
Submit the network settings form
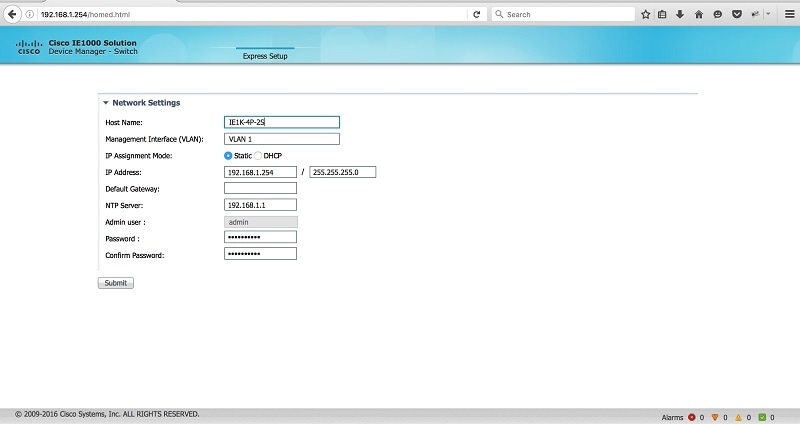[x=116, y=283]
